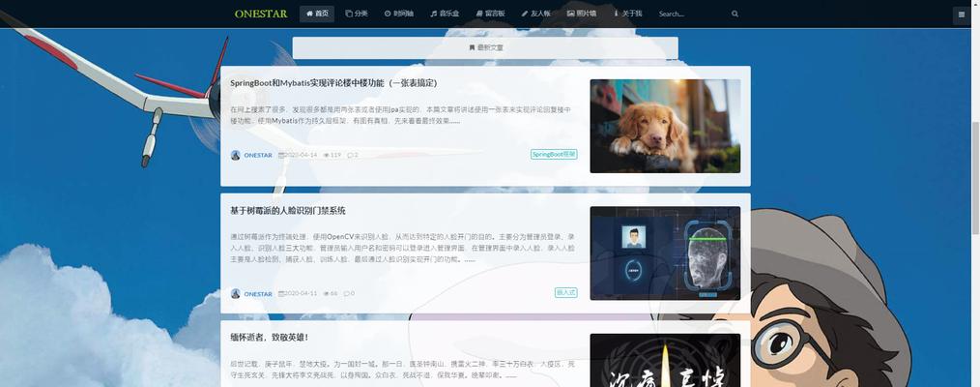Click the 树莓派 article summary paragraph
This screenshot has height=387, width=980.
coord(402,249)
